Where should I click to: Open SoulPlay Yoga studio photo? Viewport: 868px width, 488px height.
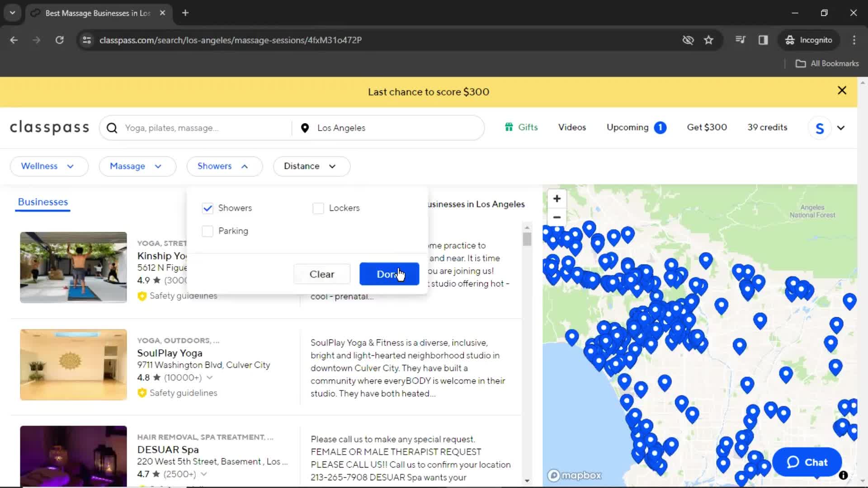pos(73,365)
